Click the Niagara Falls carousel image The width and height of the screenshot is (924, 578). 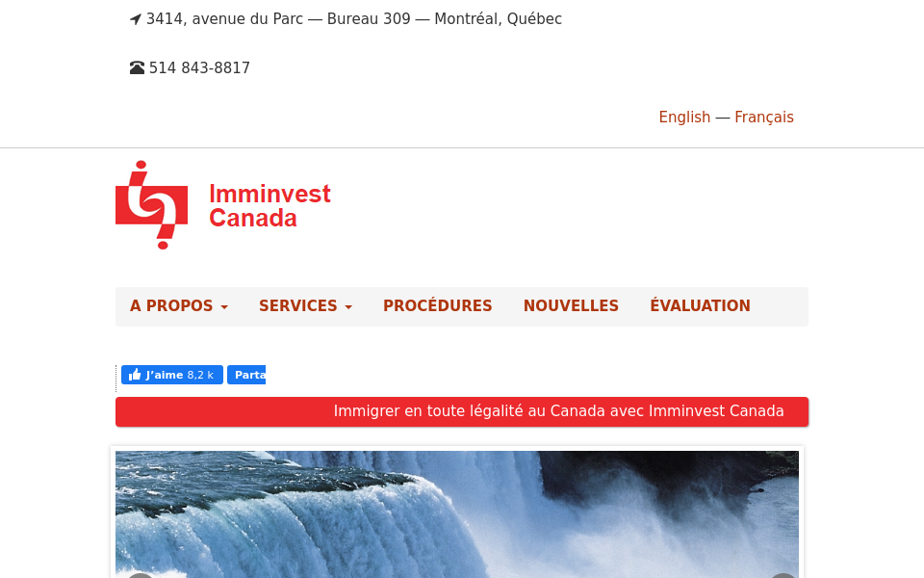tap(457, 514)
